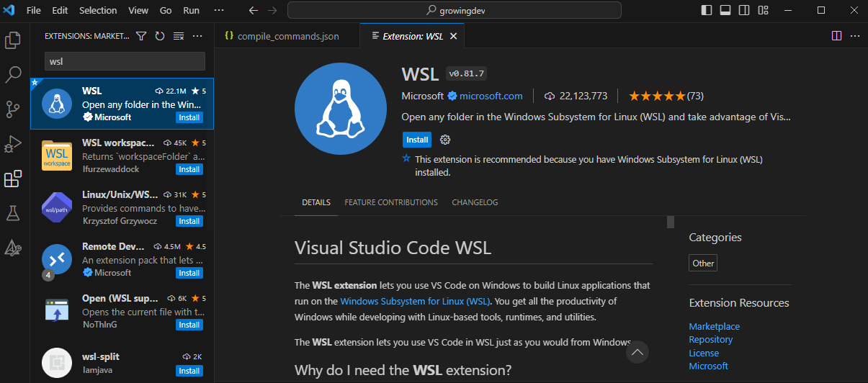Customize layout icon in title bar
This screenshot has width=868, height=383.
point(763,10)
